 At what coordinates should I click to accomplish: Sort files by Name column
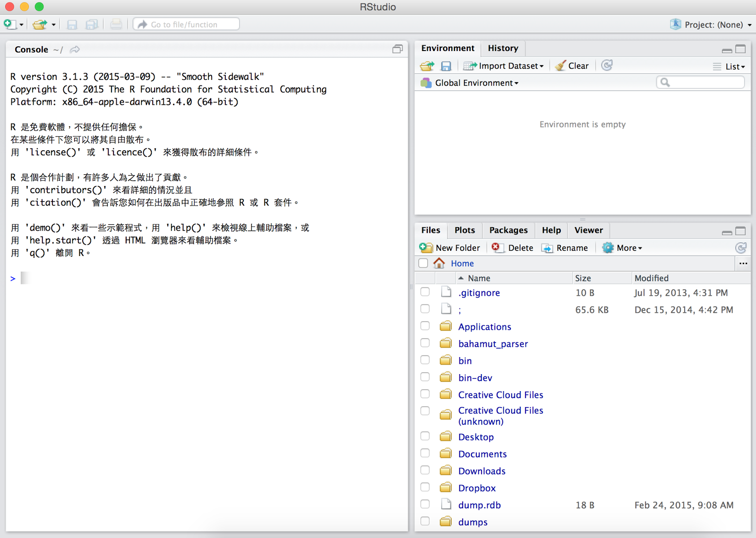point(514,278)
